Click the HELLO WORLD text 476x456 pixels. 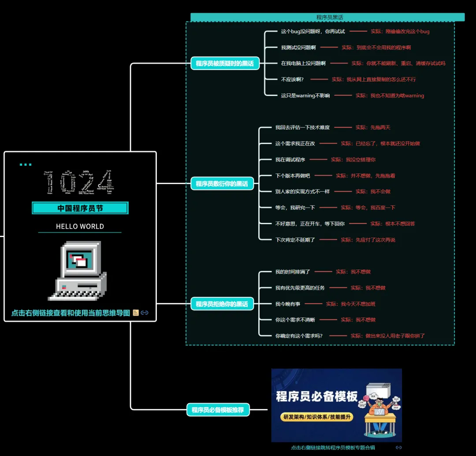[80, 226]
